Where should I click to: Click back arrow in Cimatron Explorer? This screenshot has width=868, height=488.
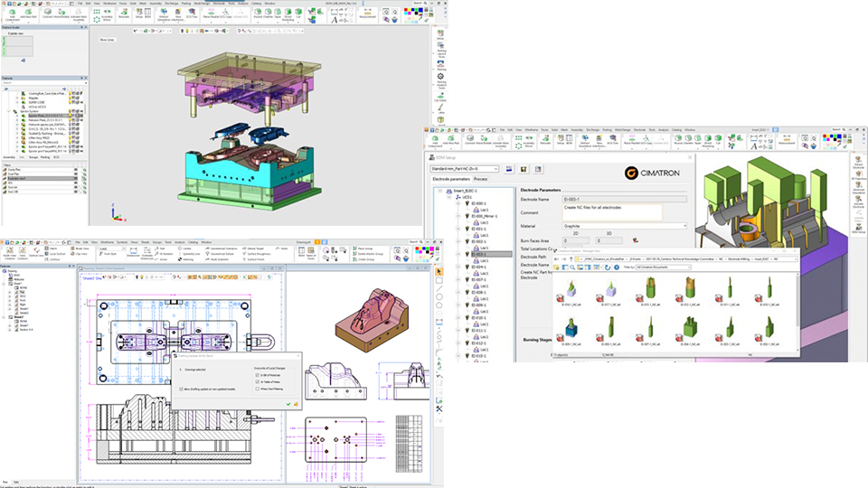point(557,259)
